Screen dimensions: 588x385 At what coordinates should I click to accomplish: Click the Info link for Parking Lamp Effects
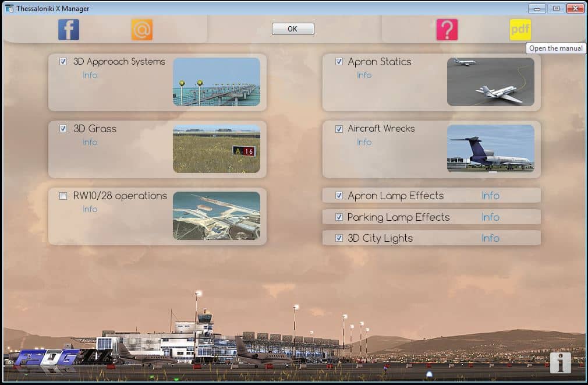tap(490, 217)
